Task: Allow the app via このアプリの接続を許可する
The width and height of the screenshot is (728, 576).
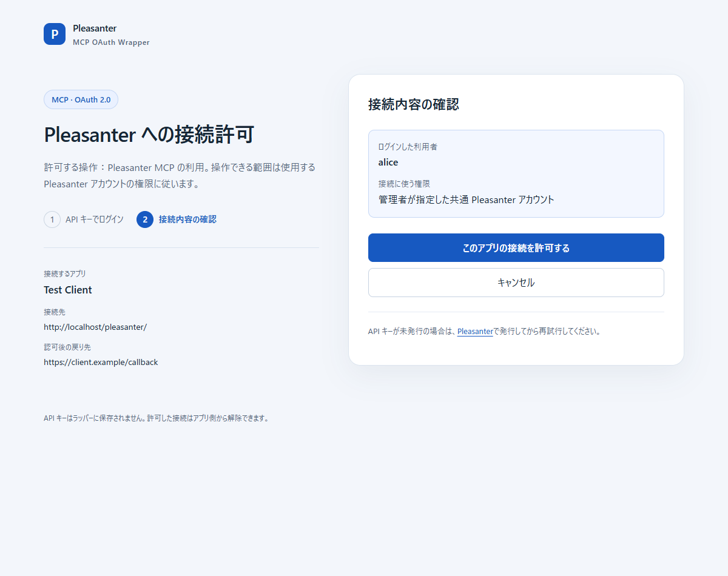Action: click(516, 248)
